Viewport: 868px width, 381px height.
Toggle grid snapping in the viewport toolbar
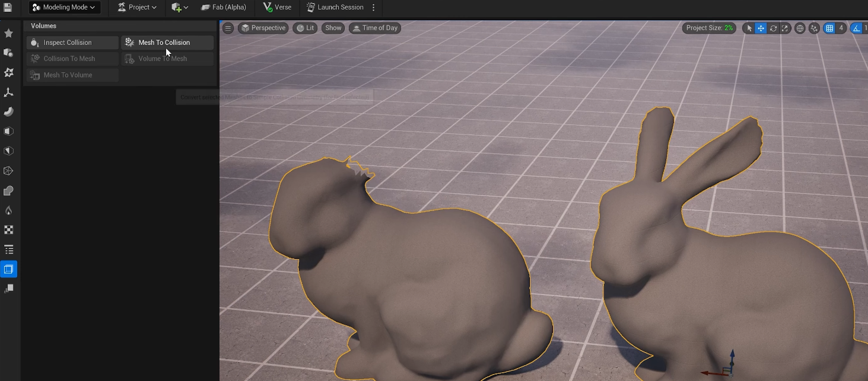pyautogui.click(x=829, y=28)
